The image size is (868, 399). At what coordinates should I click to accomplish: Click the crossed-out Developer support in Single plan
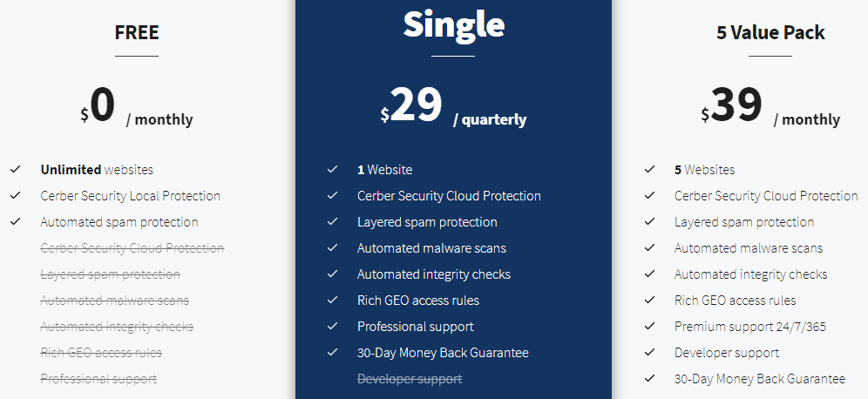tap(410, 379)
